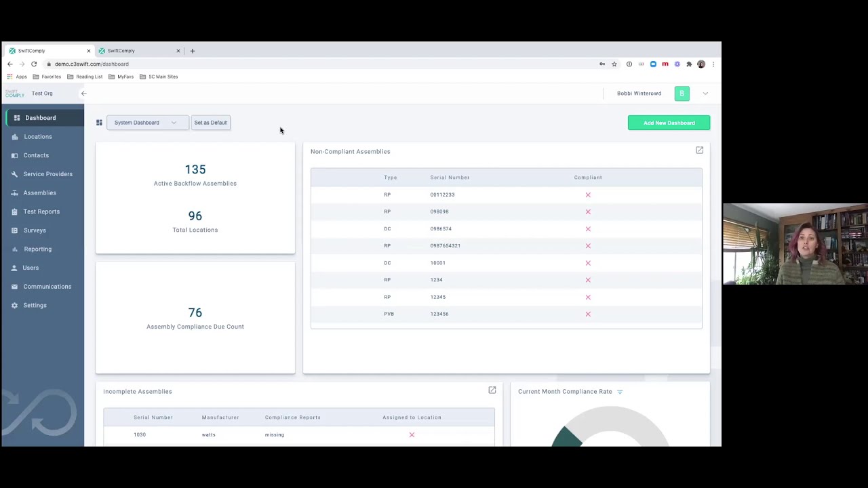Open Favorites bookmarks folder

coord(47,77)
